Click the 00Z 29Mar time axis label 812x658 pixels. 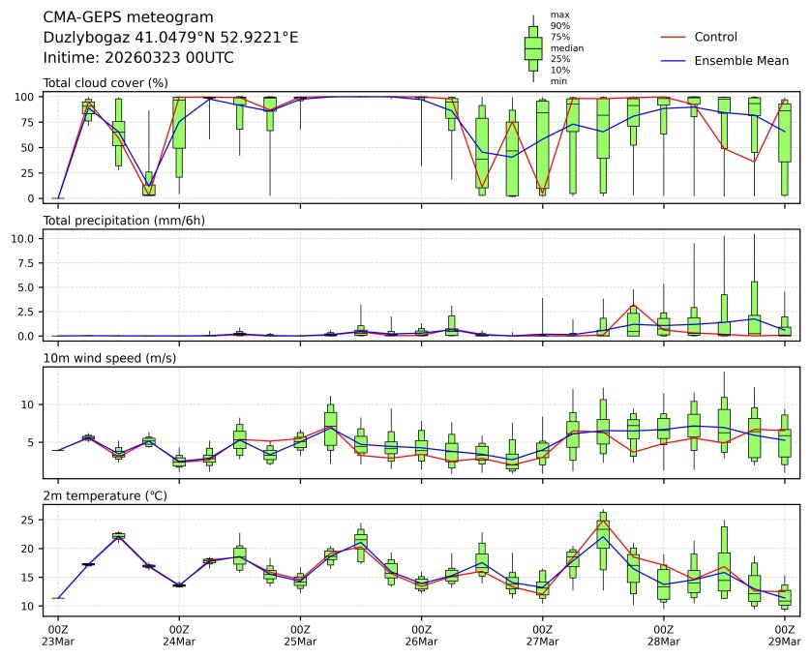pos(784,635)
